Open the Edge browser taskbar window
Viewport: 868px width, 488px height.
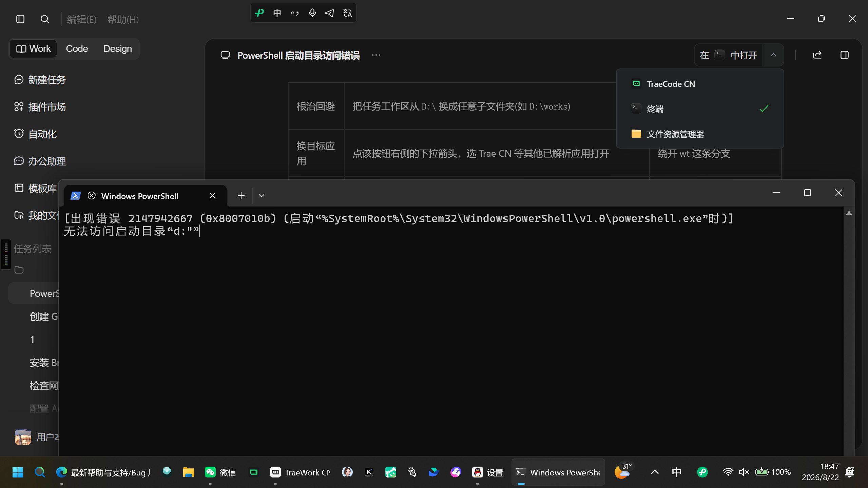click(102, 472)
